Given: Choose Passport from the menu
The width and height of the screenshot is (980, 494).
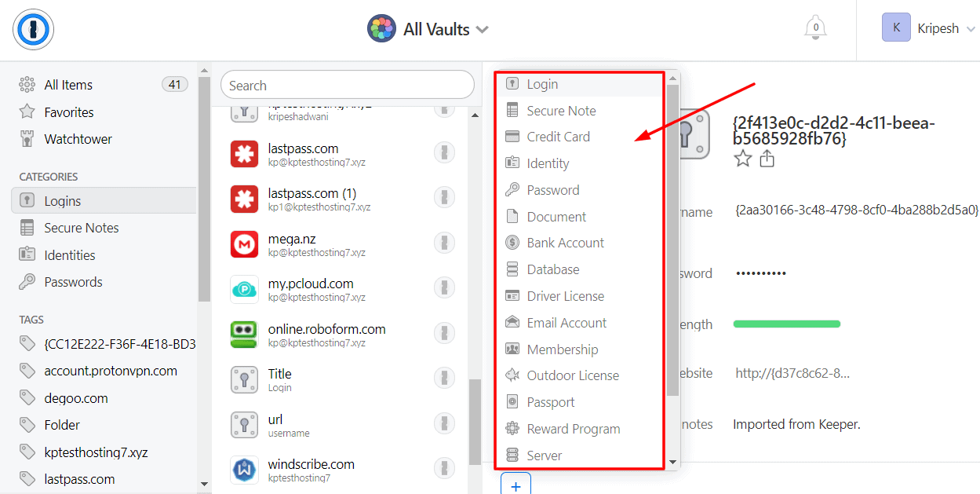Looking at the screenshot, I should click(x=581, y=402).
